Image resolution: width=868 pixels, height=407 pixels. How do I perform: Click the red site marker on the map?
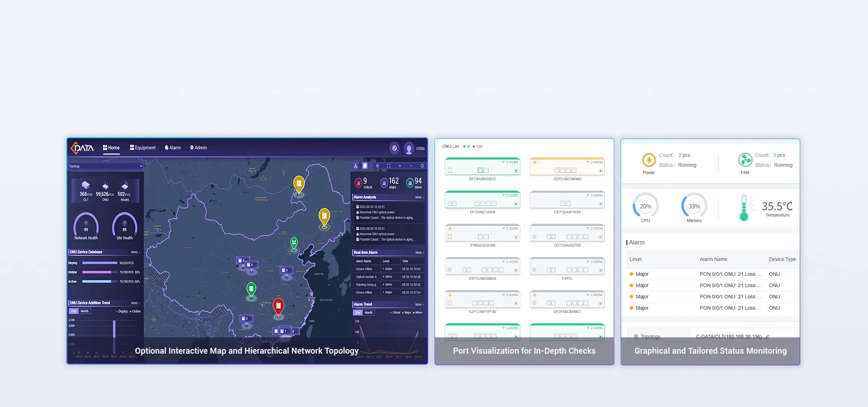point(278,307)
